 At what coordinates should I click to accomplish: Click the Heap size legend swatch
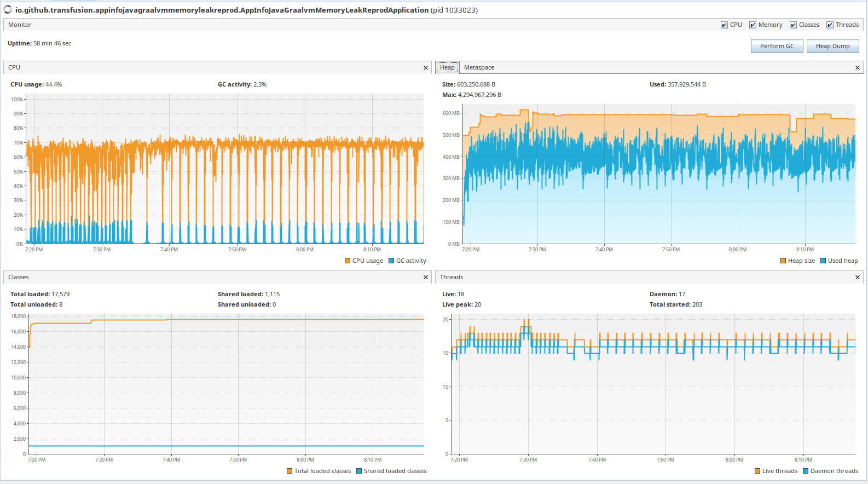click(783, 261)
